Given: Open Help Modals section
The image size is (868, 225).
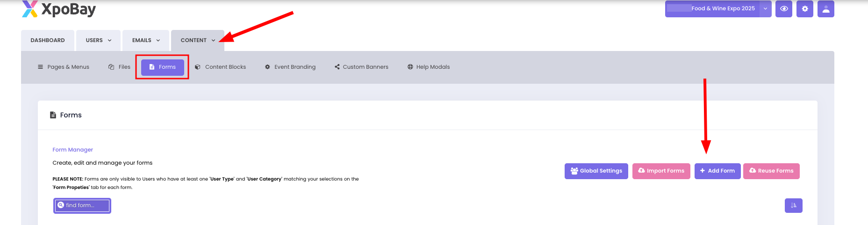Looking at the screenshot, I should pos(428,67).
